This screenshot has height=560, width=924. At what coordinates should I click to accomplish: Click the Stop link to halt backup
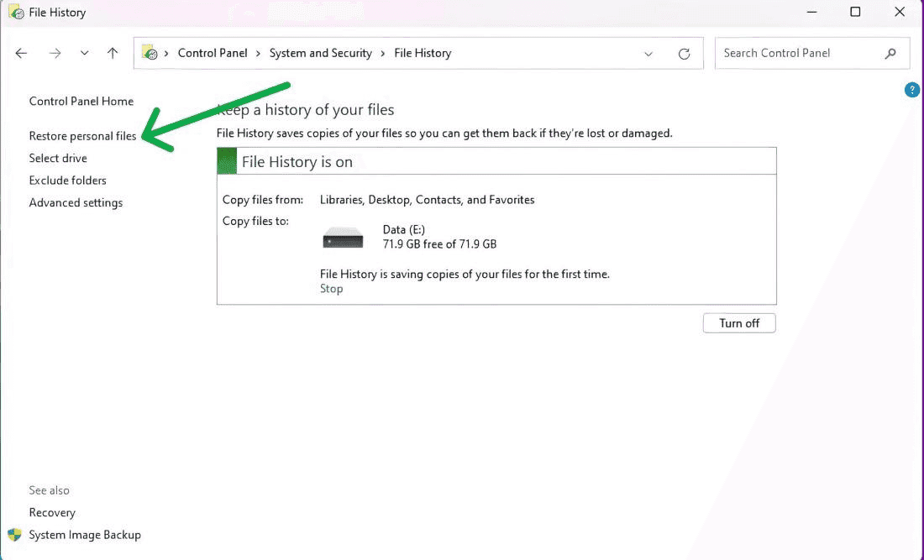pos(331,289)
